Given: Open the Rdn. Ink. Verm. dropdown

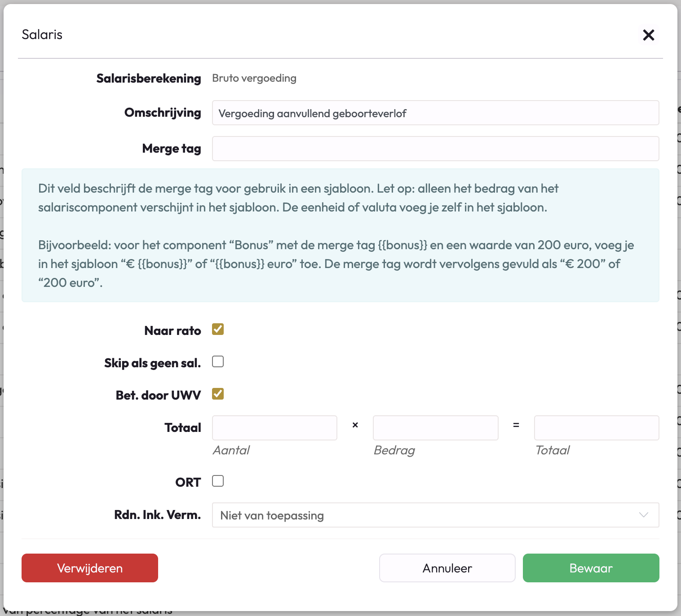Looking at the screenshot, I should click(x=435, y=515).
